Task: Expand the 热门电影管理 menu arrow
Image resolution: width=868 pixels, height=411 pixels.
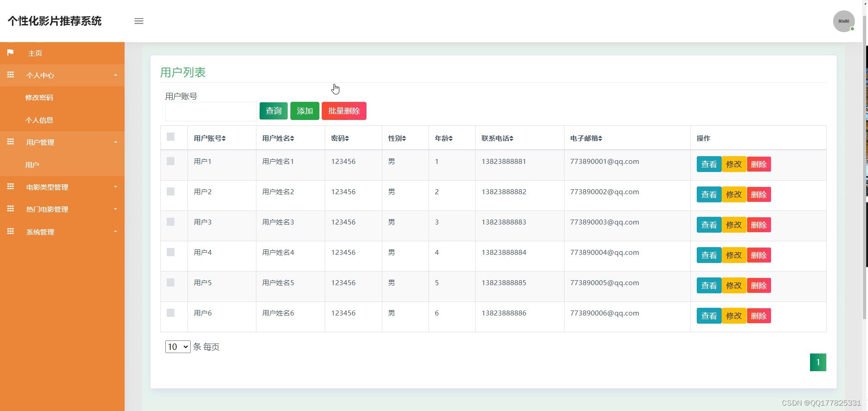Action: 116,209
